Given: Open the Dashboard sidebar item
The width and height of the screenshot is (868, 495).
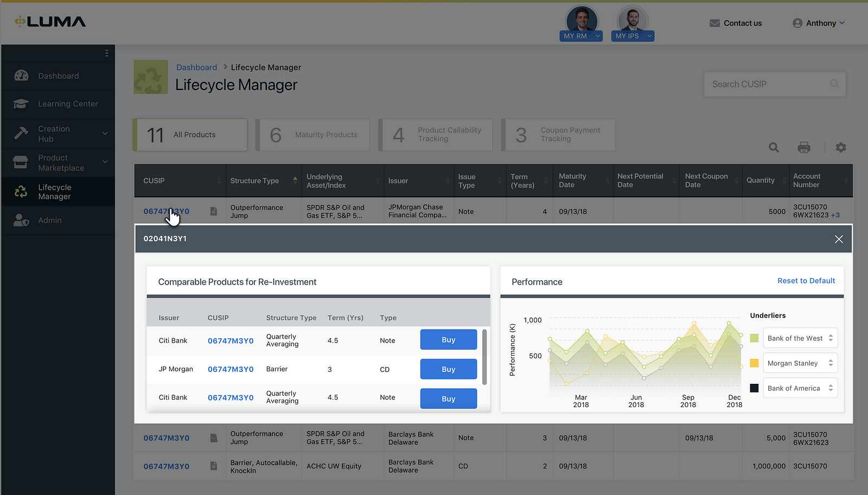Looking at the screenshot, I should (x=58, y=76).
